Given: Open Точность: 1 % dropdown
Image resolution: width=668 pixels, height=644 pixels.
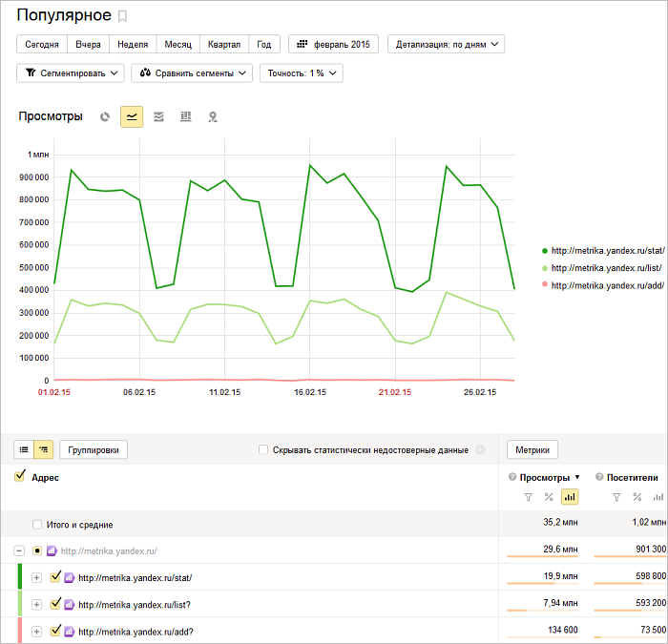Looking at the screenshot, I should [x=302, y=73].
